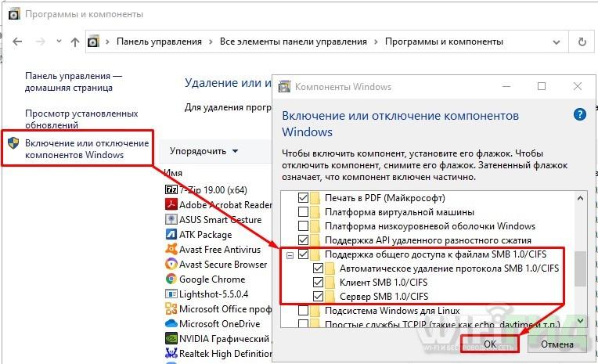The width and height of the screenshot is (598, 364).
Task: Confirm with the OK button
Action: 490,344
